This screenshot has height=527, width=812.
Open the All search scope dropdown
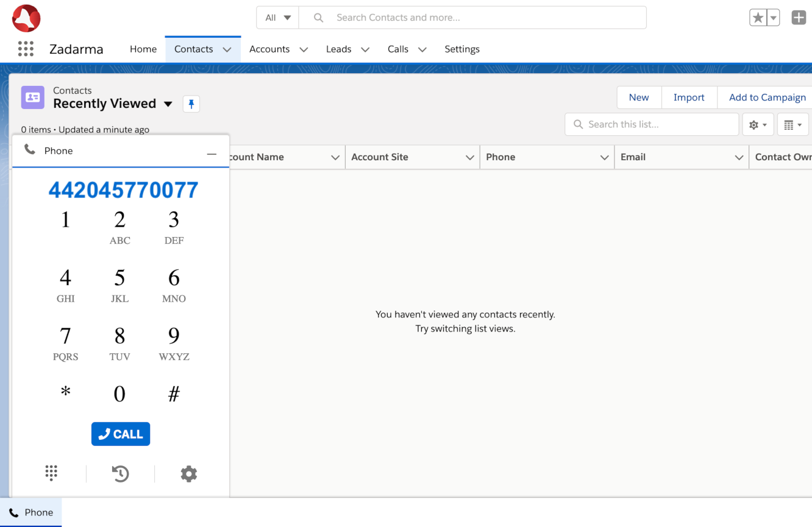tap(277, 18)
